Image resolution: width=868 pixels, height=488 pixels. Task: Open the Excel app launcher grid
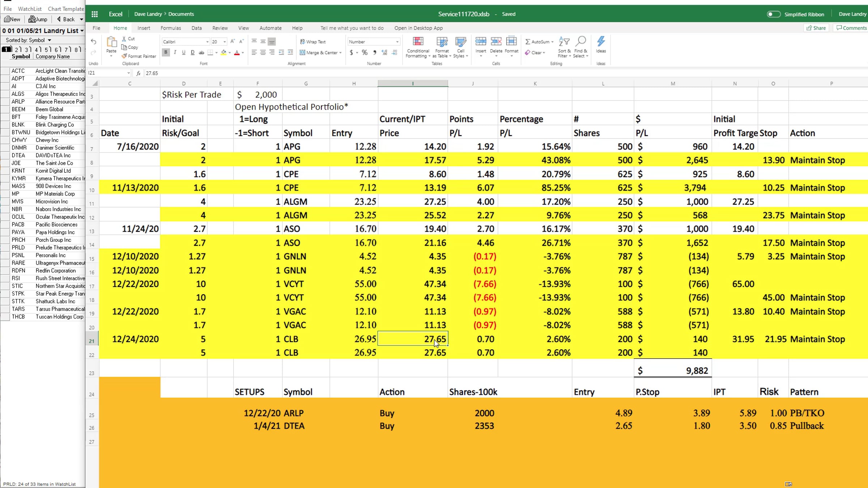pyautogui.click(x=95, y=14)
